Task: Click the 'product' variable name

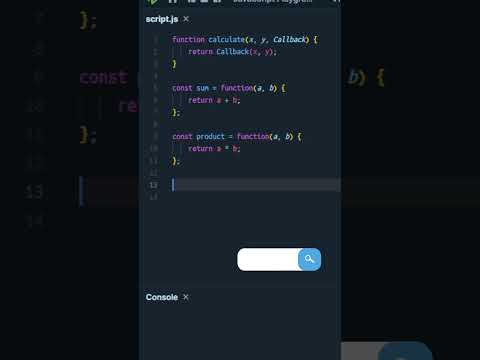Action: pyautogui.click(x=210, y=137)
